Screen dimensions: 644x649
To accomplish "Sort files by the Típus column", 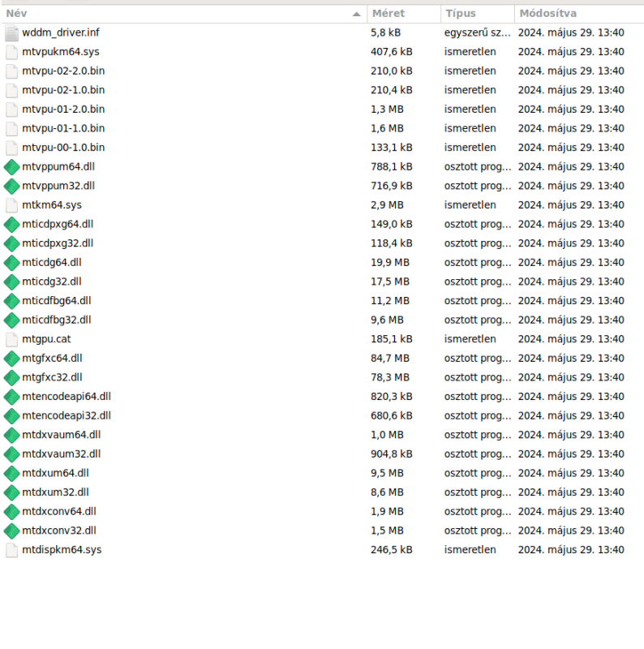I will coord(478,14).
